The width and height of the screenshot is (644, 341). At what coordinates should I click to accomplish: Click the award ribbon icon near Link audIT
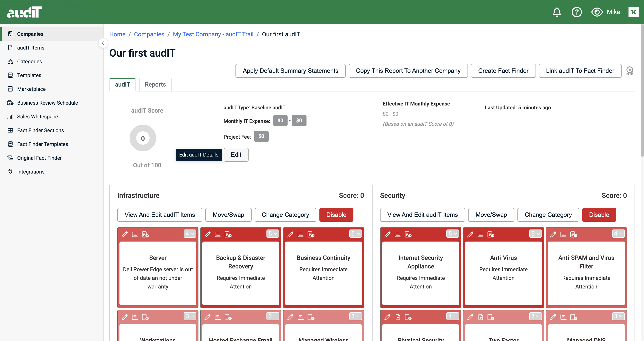pos(630,71)
